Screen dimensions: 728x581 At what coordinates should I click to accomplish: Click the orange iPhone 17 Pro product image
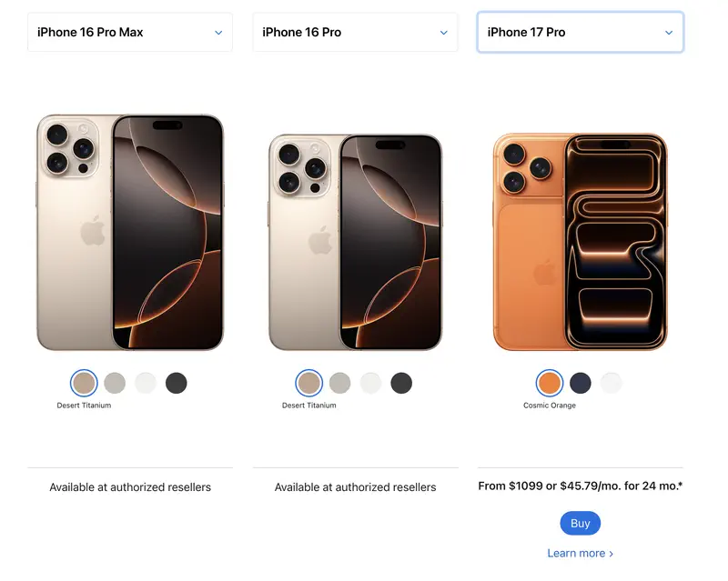pyautogui.click(x=581, y=241)
